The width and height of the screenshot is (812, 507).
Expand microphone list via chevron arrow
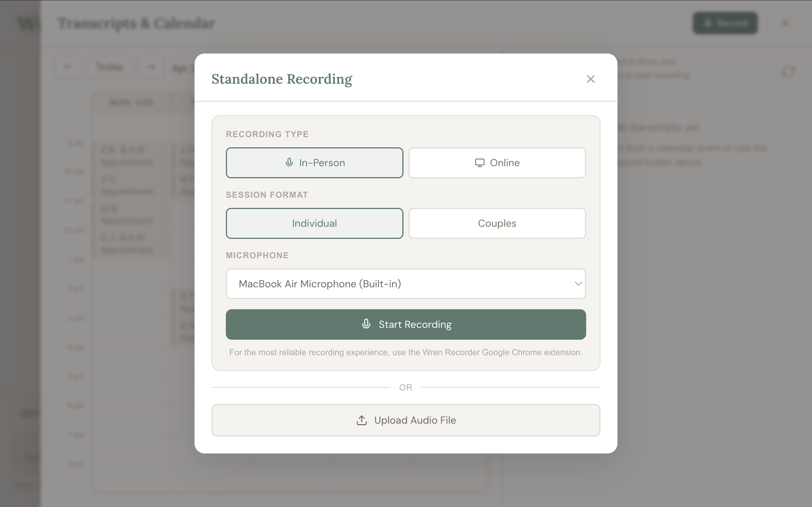(578, 284)
